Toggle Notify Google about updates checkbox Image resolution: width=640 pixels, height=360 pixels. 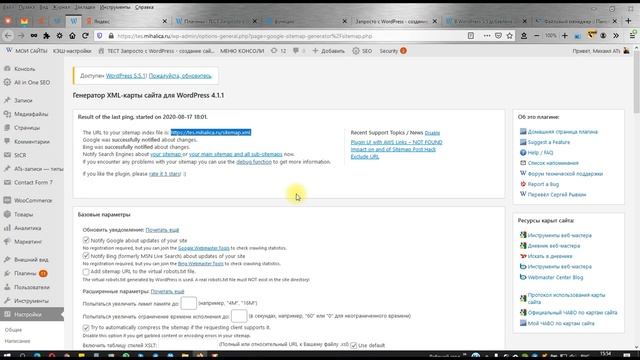86,240
